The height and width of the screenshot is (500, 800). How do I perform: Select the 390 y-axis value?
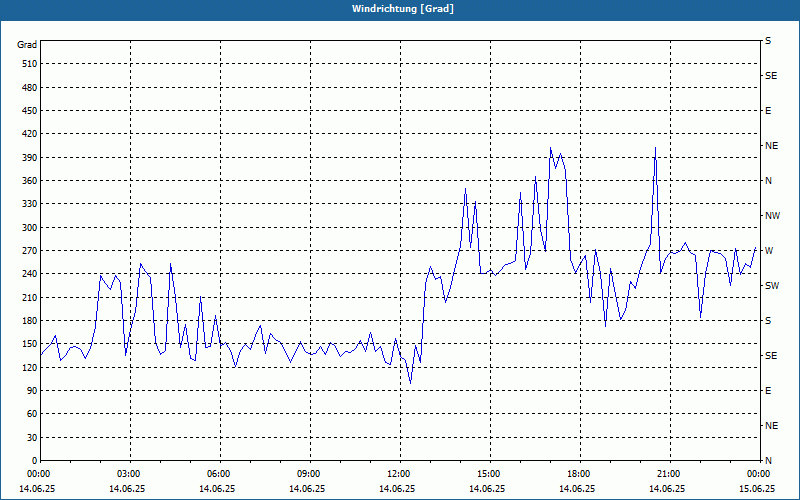(29, 157)
